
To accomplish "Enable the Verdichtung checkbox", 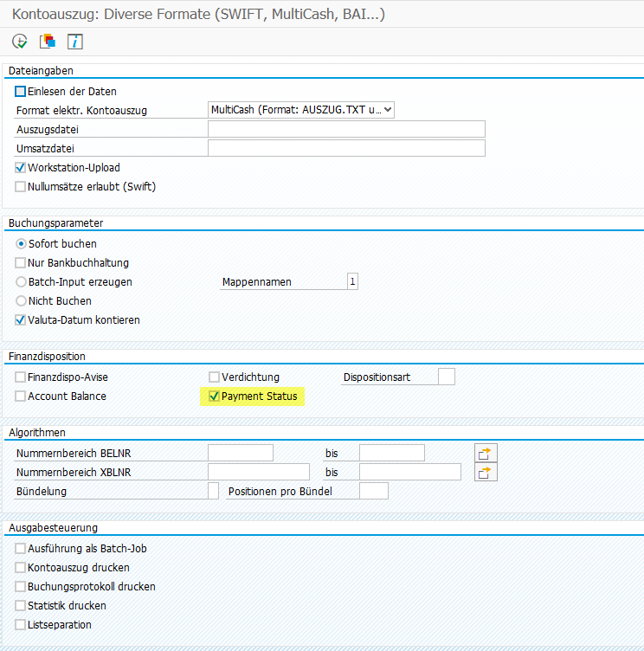I will point(214,377).
